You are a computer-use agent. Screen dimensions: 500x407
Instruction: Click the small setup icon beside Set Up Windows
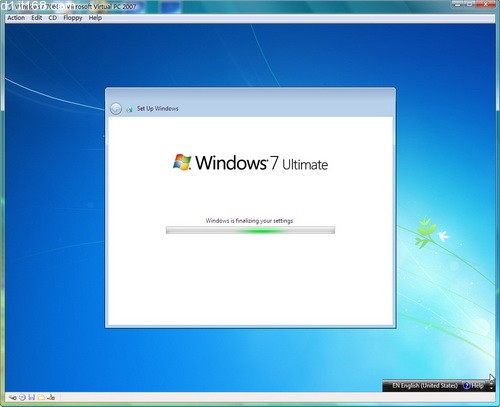click(129, 109)
